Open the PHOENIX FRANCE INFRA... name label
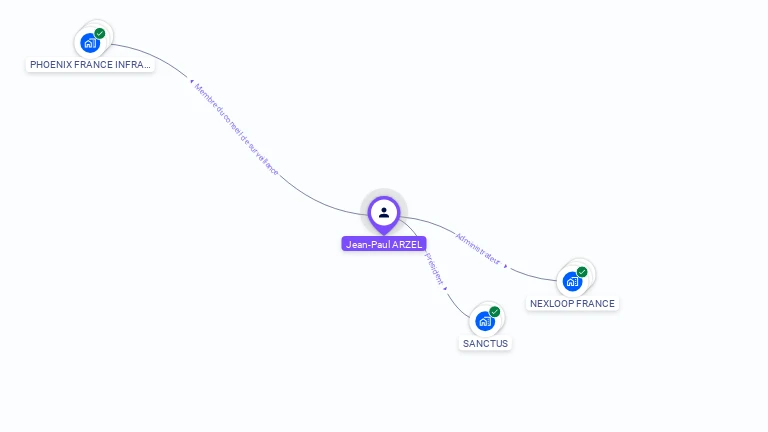768x432 pixels. point(90,65)
